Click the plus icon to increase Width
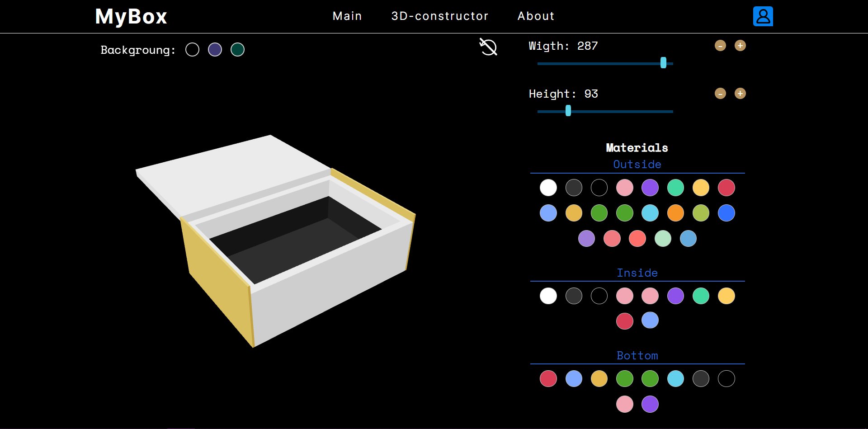 click(740, 45)
